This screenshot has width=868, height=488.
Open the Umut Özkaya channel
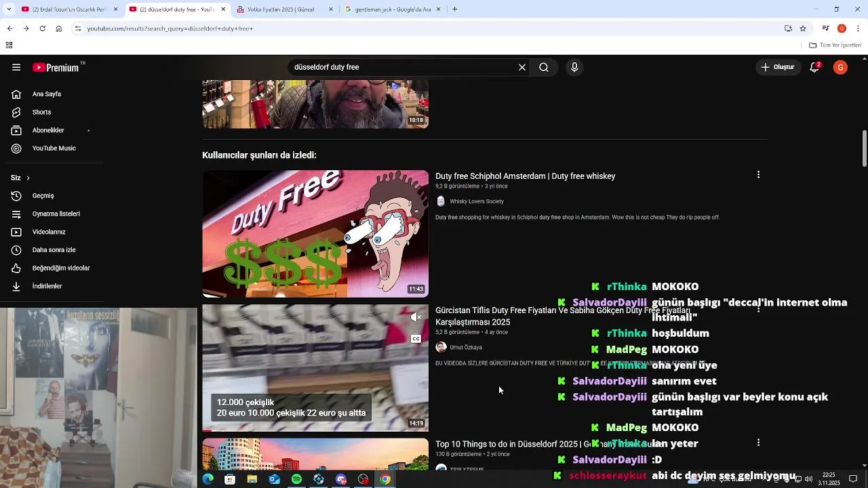click(465, 348)
